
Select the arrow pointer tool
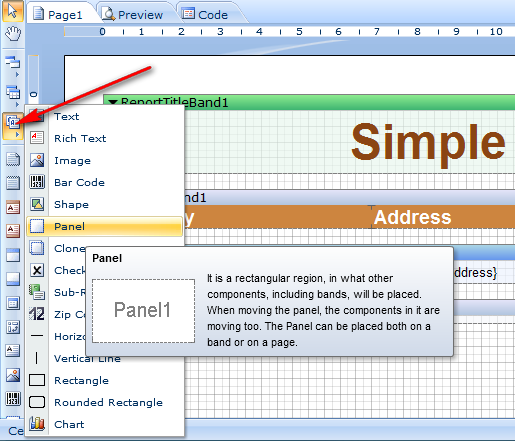tap(13, 11)
